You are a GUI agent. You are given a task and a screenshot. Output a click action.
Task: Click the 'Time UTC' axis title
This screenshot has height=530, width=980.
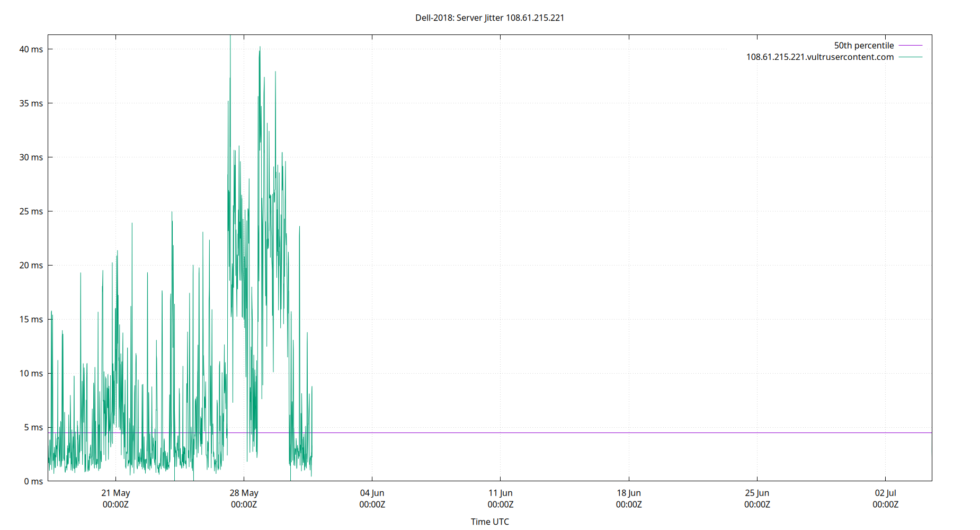pos(489,522)
